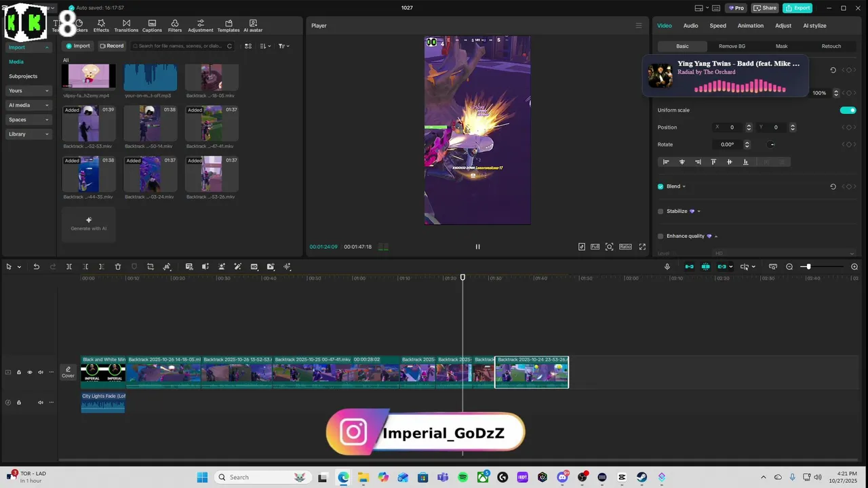Expand the AI media dropdown
This screenshot has width=868, height=488.
[x=47, y=105]
